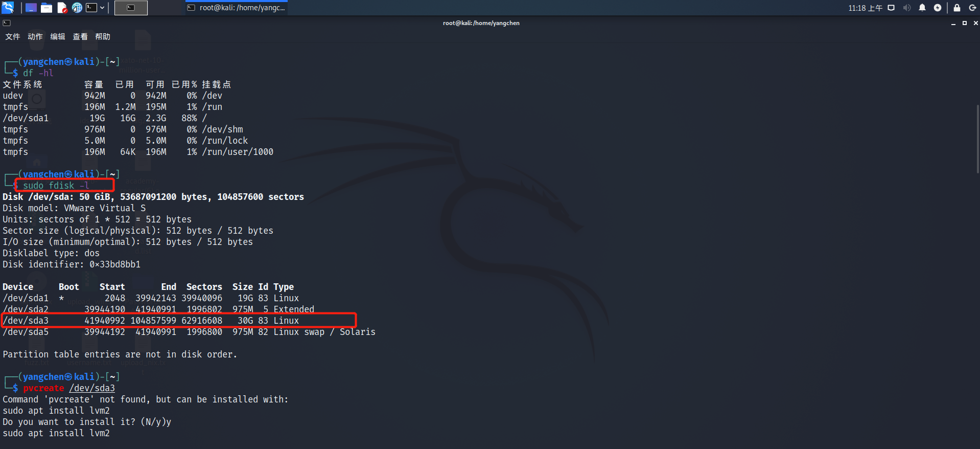Launch the terminal emulator from the panel
The image size is (980, 449).
pyautogui.click(x=91, y=8)
